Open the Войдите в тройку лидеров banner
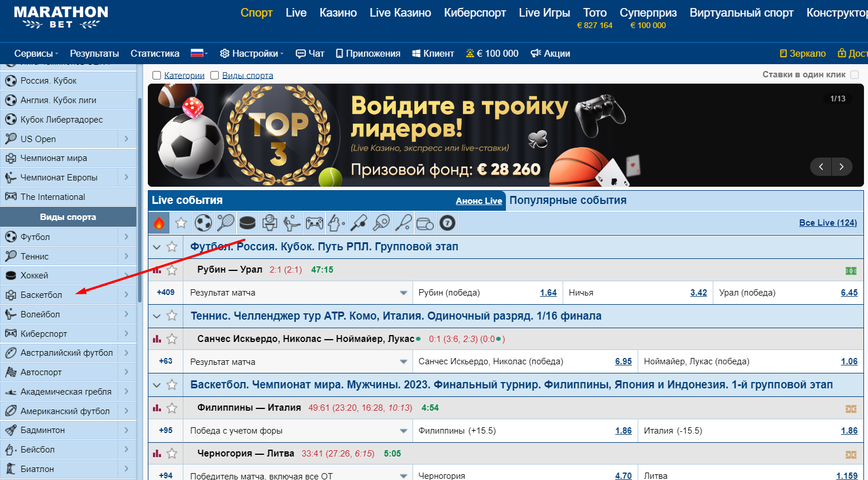Image resolution: width=868 pixels, height=480 pixels. 505,135
